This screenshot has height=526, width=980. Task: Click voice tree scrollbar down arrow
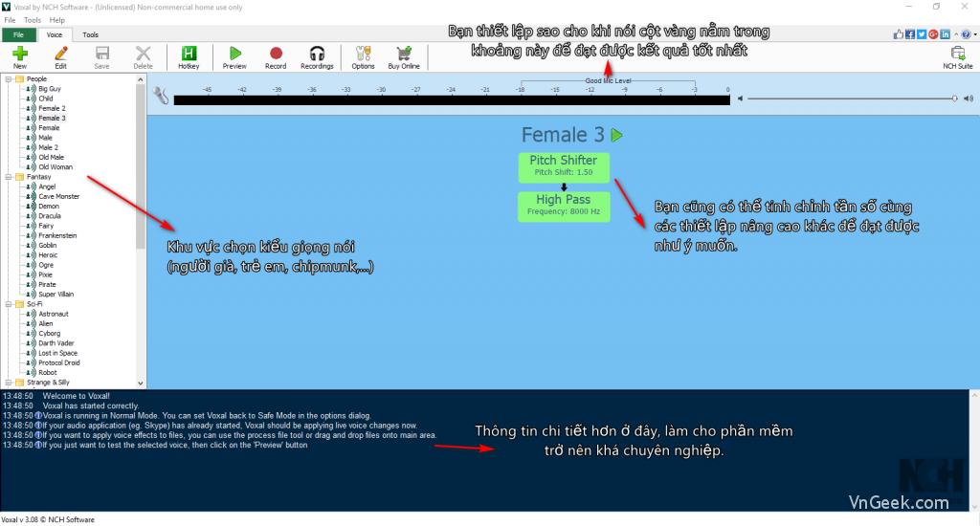point(140,383)
